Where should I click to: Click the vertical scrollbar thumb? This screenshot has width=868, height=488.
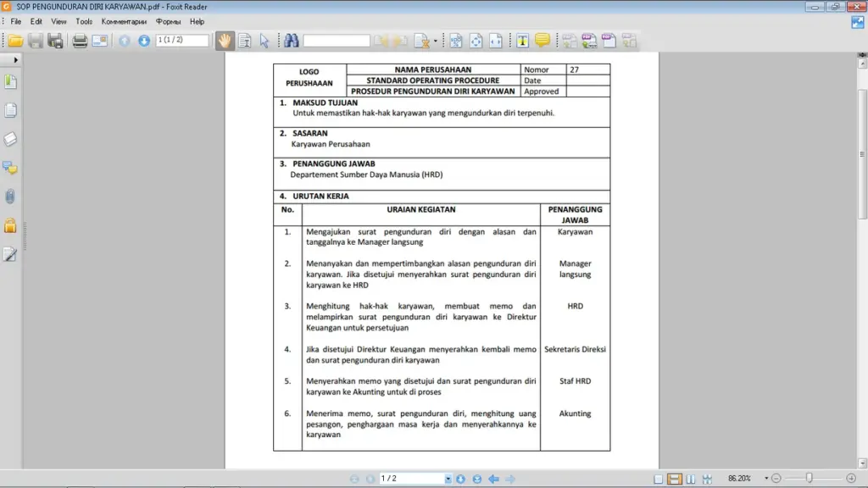pyautogui.click(x=862, y=154)
